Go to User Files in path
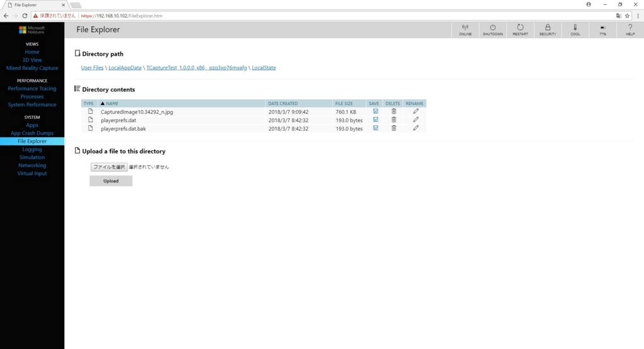The image size is (644, 349). tap(92, 68)
